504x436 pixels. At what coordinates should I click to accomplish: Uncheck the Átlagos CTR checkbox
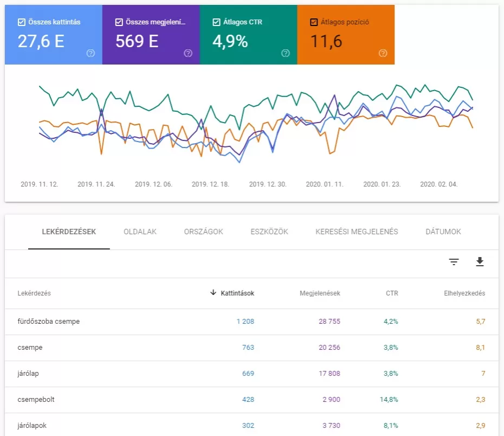point(216,22)
